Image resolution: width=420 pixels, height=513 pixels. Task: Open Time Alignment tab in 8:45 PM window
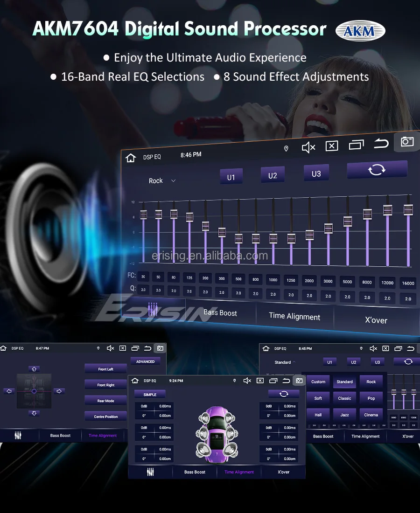(x=365, y=436)
